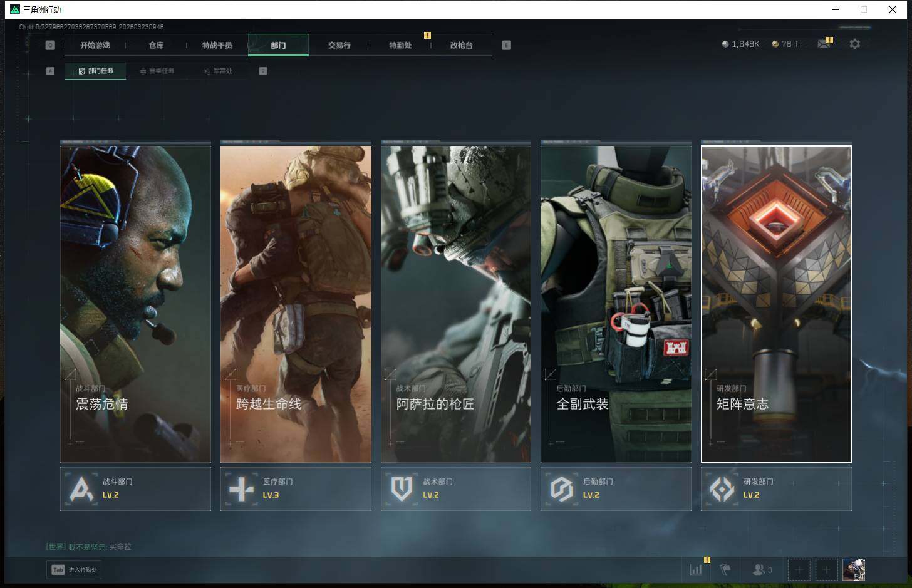The width and height of the screenshot is (912, 588).
Task: Click the plus next to 78 gold currency
Action: 797,44
